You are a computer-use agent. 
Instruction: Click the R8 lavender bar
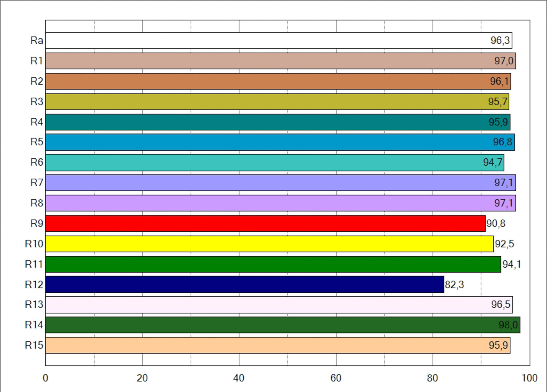[281, 203]
